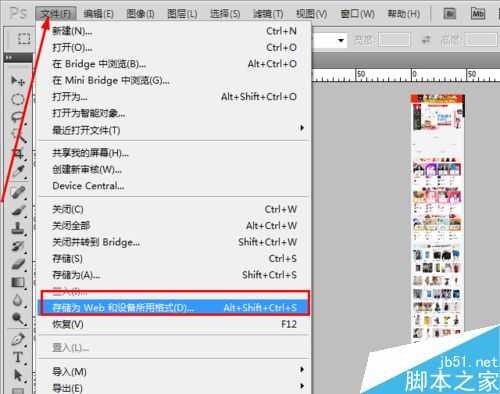Screen dimensions: 500x394
Task: Open the 选择(S) menu
Action: [x=225, y=14]
